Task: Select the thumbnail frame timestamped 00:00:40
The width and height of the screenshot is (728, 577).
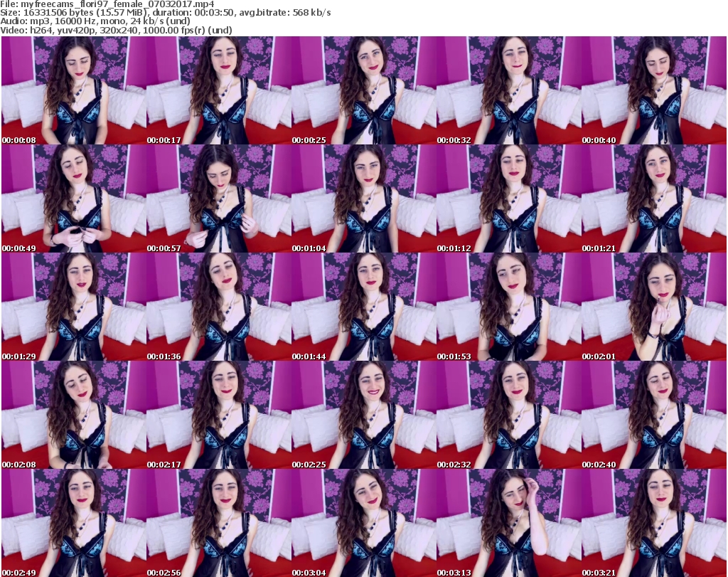Action: click(x=654, y=90)
